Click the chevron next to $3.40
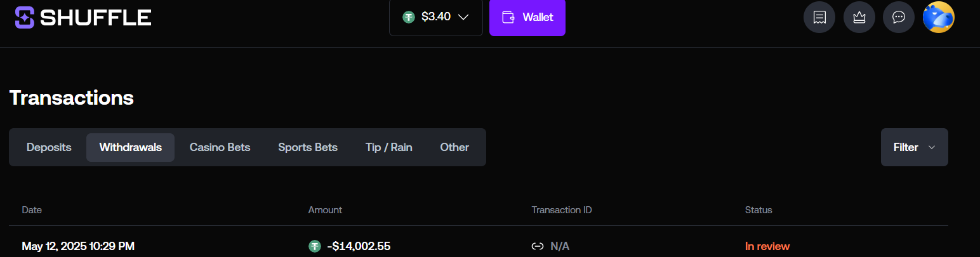Viewport: 980px width, 257px height. click(x=463, y=17)
